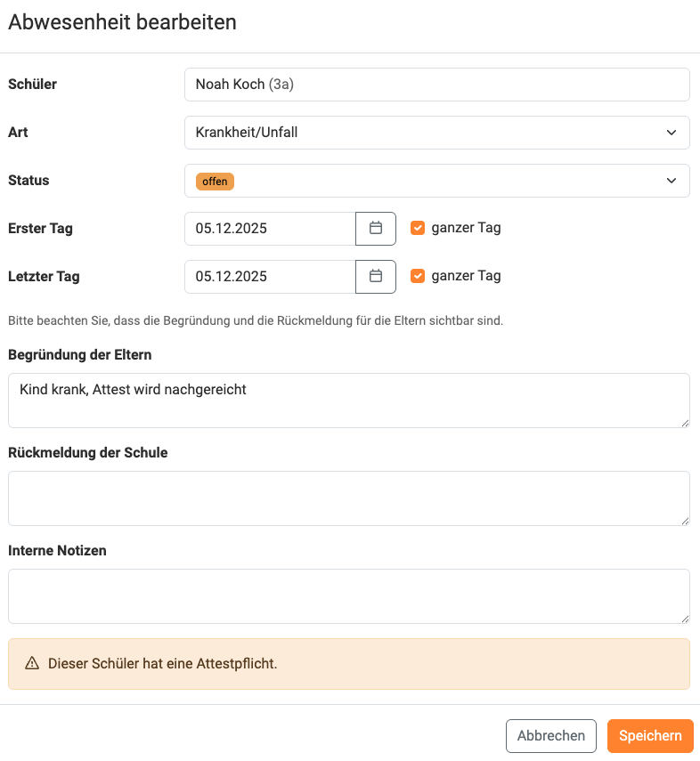Cancel editing with the Abbrechen button
The image size is (700, 761).
point(550,735)
